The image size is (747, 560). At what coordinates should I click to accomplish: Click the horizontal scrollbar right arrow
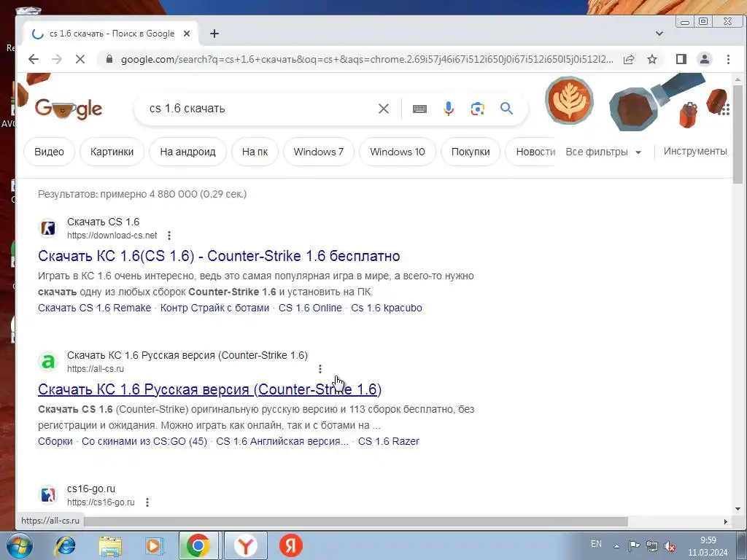pyautogui.click(x=726, y=521)
